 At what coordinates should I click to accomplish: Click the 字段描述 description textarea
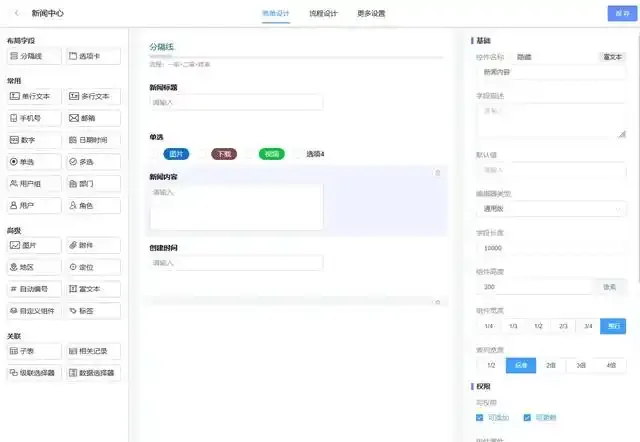tap(551, 121)
